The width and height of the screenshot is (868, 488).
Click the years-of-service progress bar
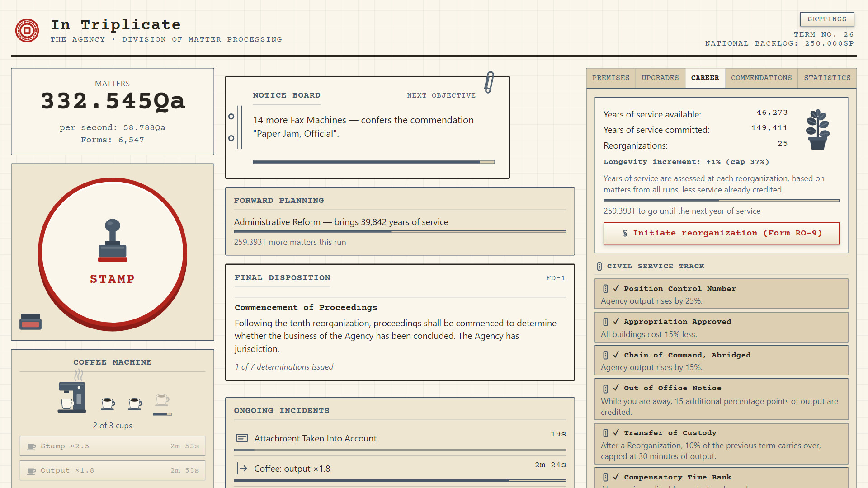tap(721, 200)
